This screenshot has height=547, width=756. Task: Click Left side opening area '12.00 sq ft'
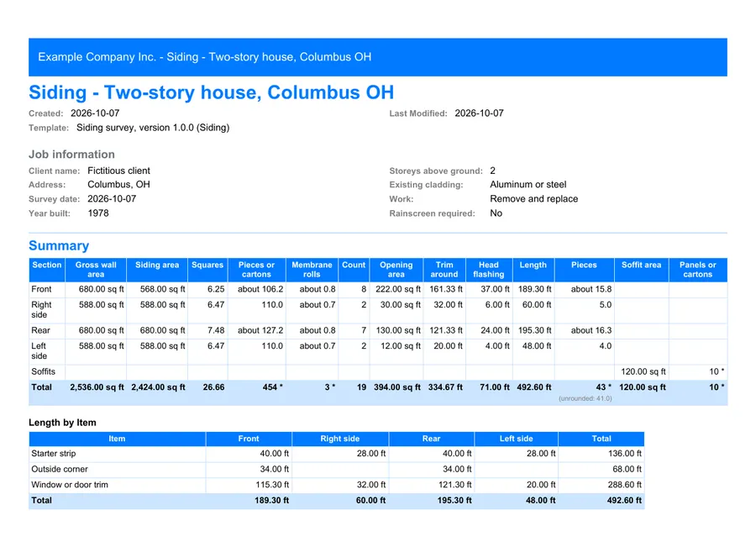pos(400,346)
